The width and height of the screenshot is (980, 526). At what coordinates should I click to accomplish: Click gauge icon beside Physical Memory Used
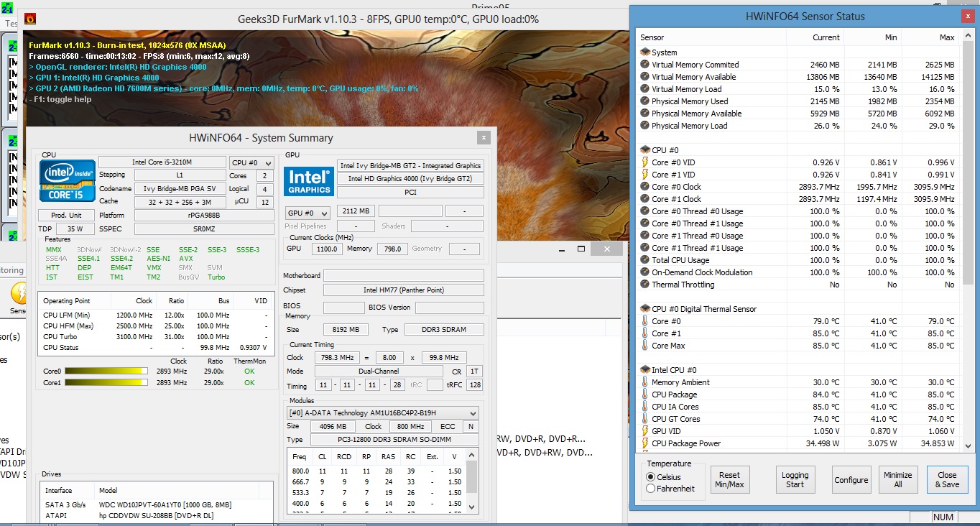(x=645, y=101)
